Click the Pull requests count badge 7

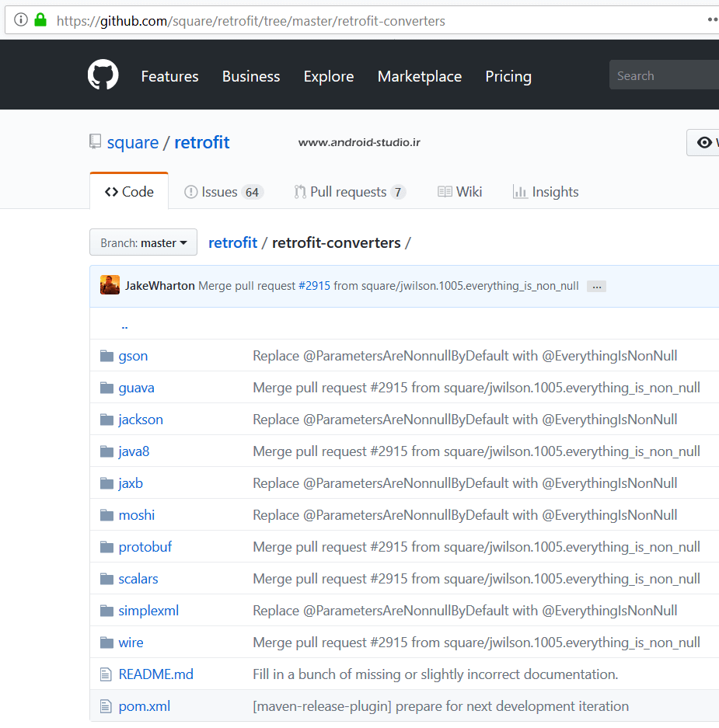point(398,192)
